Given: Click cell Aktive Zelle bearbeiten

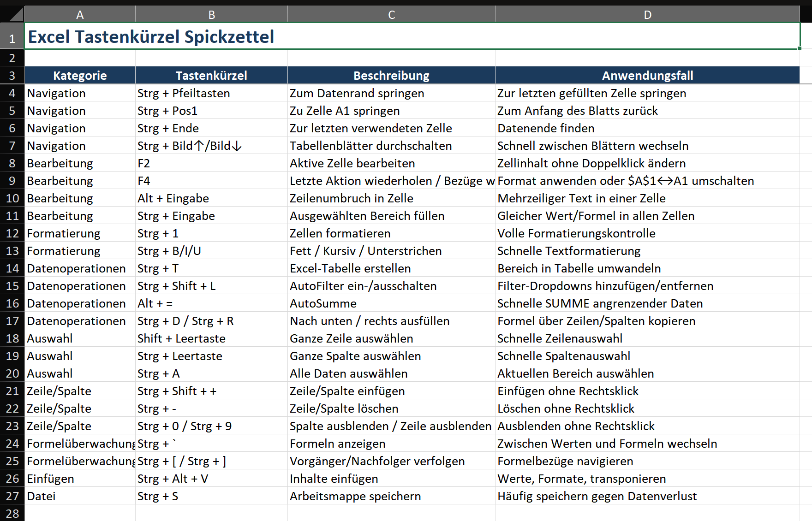Looking at the screenshot, I should [391, 163].
